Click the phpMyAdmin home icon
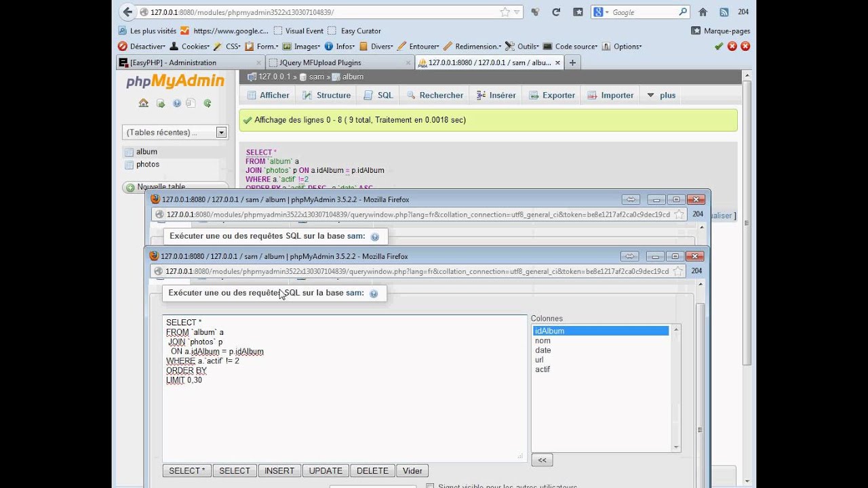 click(x=143, y=103)
